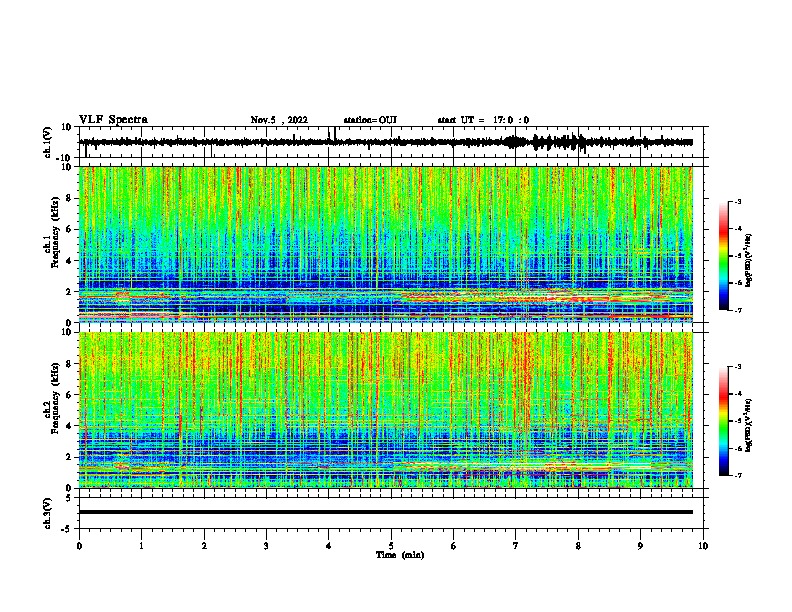The height and width of the screenshot is (612, 792).
Task: Click time axis tick label "10"
Action: pyautogui.click(x=703, y=546)
